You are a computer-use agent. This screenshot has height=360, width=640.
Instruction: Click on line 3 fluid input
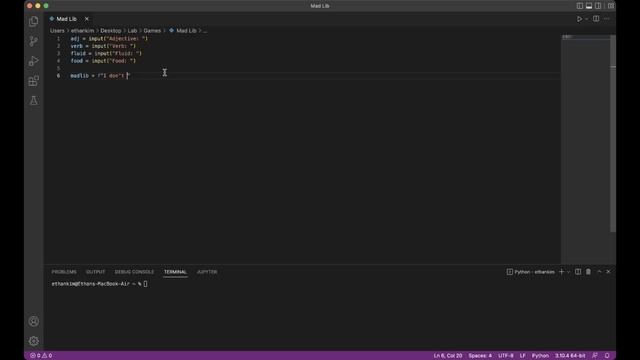point(106,53)
